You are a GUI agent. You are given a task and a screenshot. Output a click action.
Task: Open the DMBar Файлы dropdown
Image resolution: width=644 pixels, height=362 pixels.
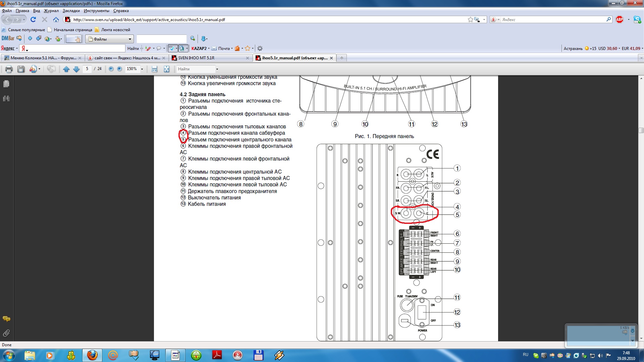pyautogui.click(x=109, y=39)
